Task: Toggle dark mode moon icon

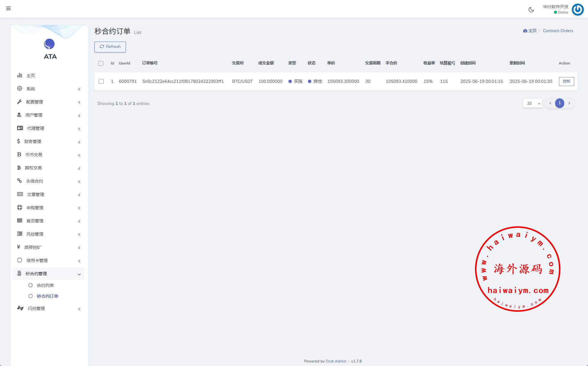Action: point(531,10)
